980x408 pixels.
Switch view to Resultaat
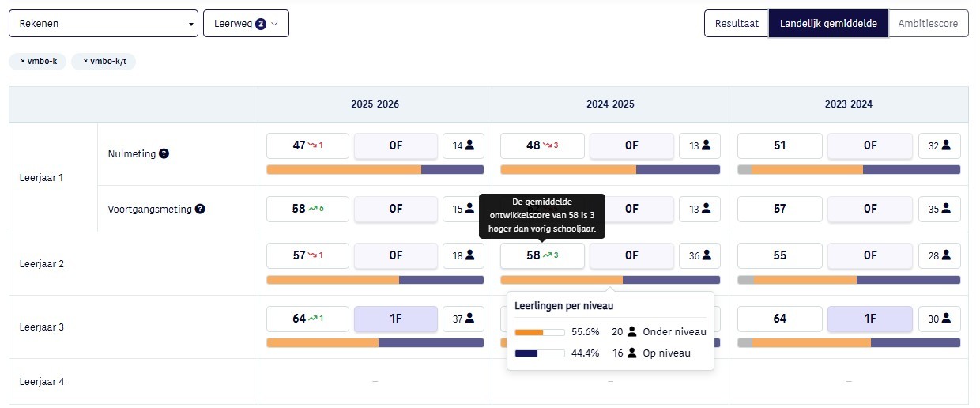(x=737, y=23)
